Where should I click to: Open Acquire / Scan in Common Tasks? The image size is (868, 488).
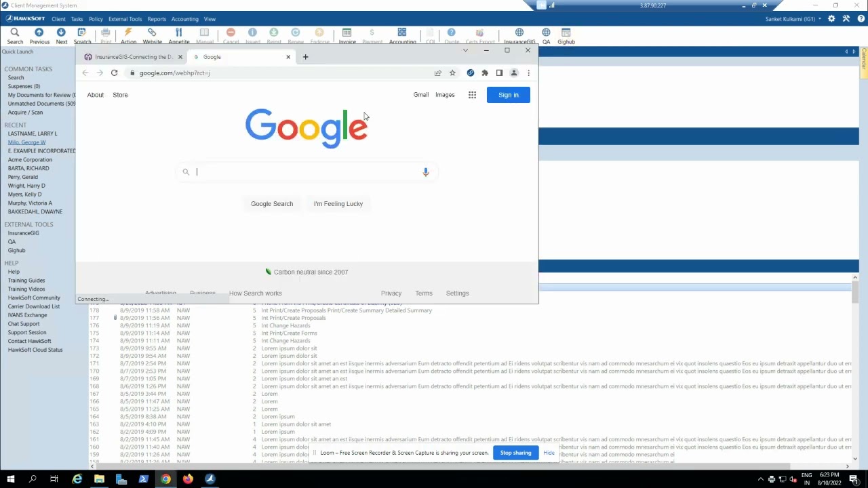(x=25, y=113)
